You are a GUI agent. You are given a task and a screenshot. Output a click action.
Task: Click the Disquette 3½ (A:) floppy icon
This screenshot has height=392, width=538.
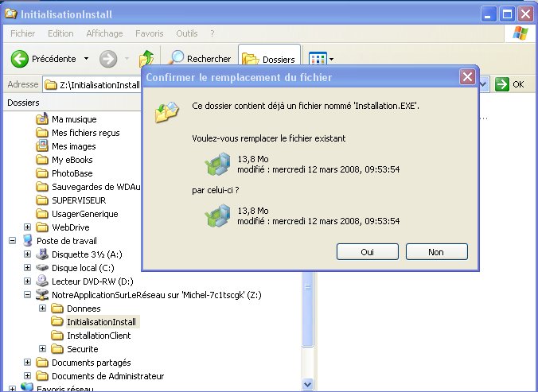pyautogui.click(x=42, y=254)
